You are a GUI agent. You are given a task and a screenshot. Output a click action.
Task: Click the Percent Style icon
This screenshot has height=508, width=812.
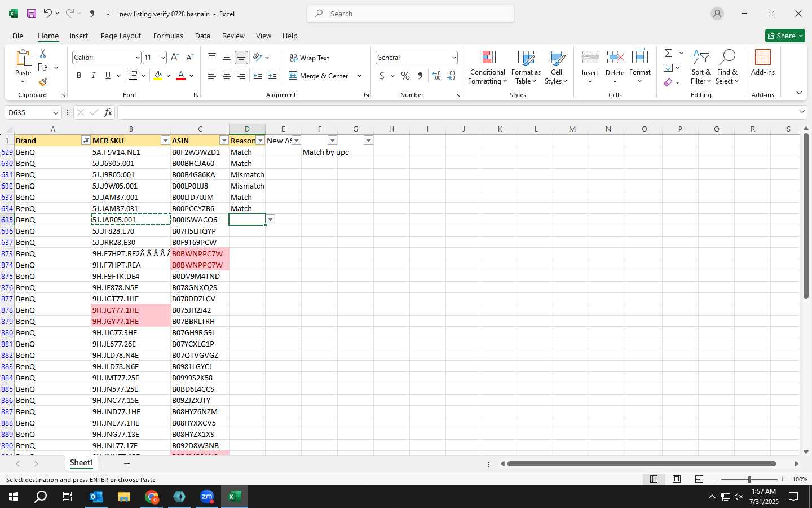405,76
